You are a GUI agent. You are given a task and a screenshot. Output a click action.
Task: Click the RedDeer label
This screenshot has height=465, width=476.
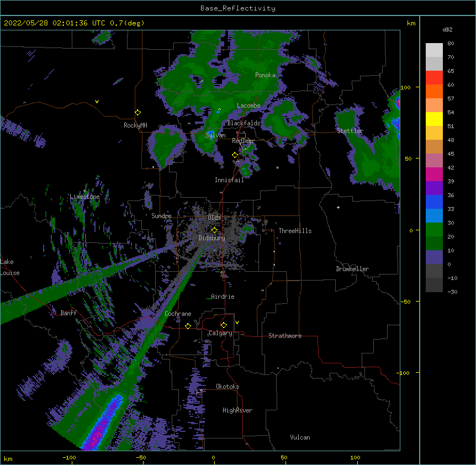[x=243, y=141]
